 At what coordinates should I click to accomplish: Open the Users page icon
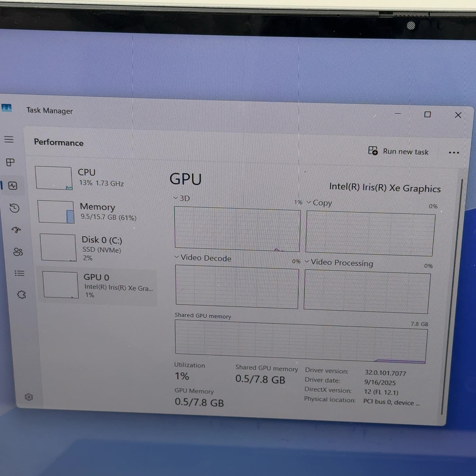tap(18, 252)
